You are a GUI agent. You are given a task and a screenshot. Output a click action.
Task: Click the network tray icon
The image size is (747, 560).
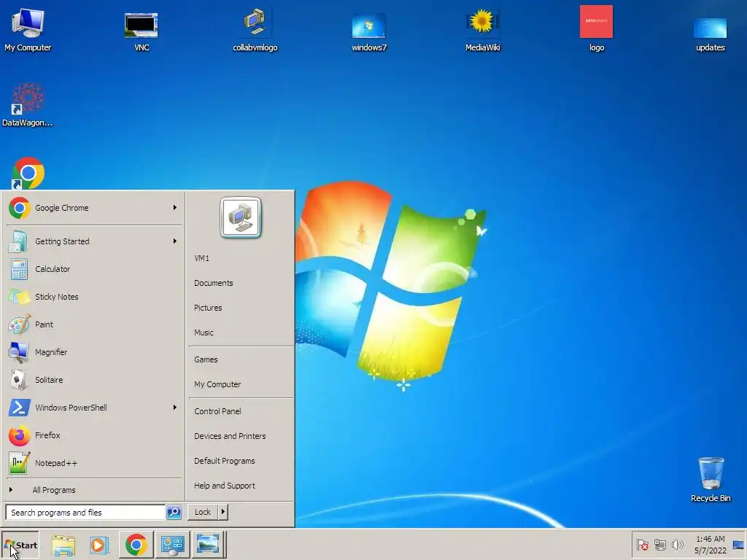click(659, 544)
